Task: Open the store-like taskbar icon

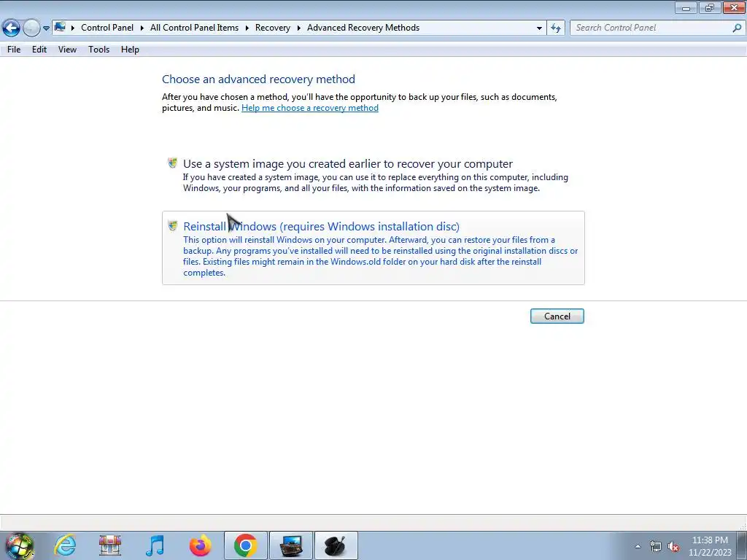Action: 110,545
